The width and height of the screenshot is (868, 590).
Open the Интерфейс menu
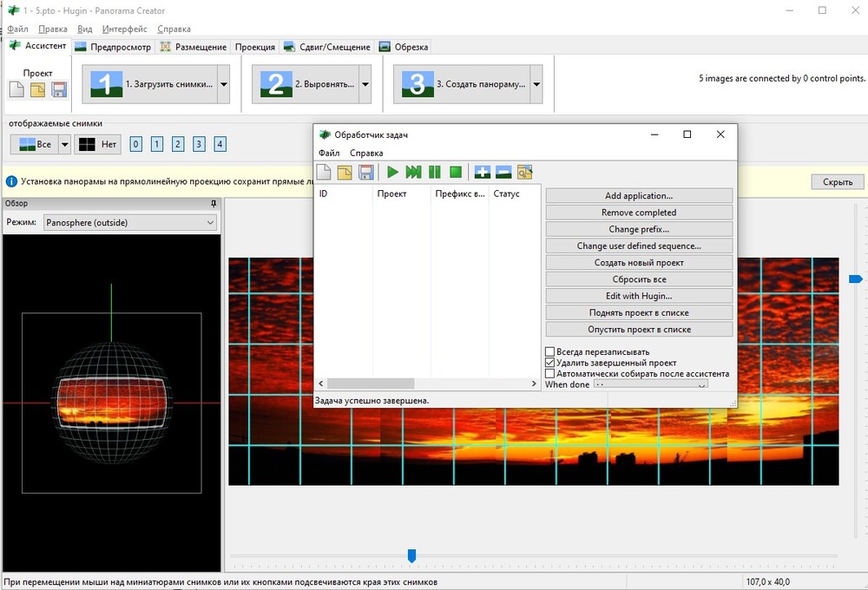[x=124, y=29]
